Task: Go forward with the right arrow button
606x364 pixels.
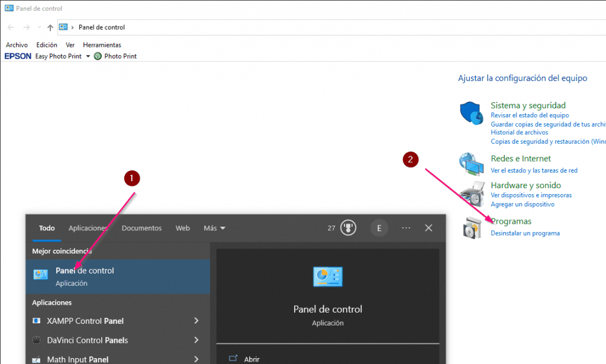Action: click(x=26, y=27)
